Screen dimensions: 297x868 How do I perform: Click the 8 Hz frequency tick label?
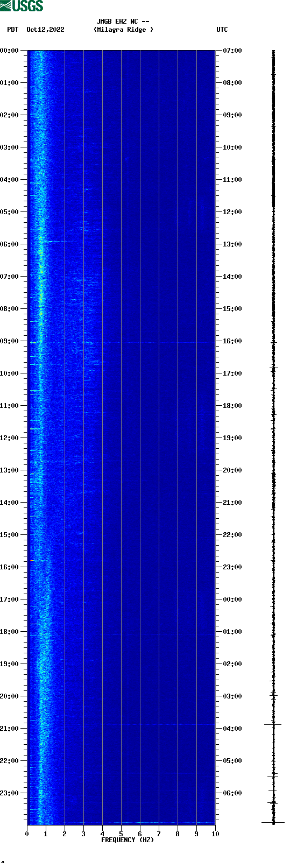pyautogui.click(x=178, y=834)
